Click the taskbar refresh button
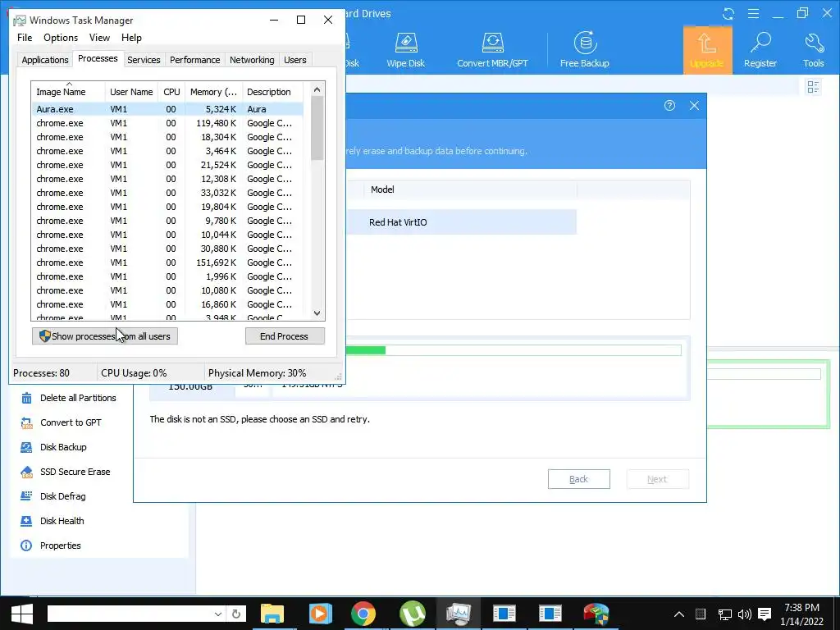This screenshot has width=840, height=630. [236, 614]
